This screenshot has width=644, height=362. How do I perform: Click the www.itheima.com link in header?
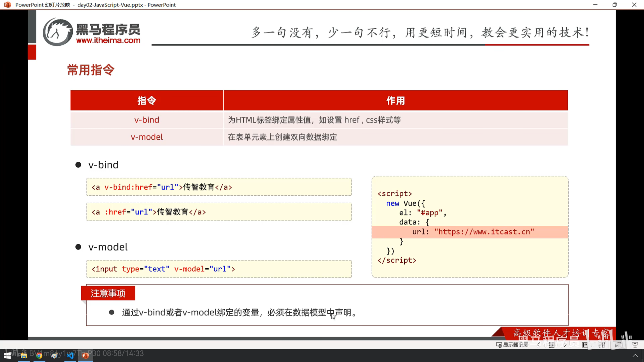(x=108, y=40)
